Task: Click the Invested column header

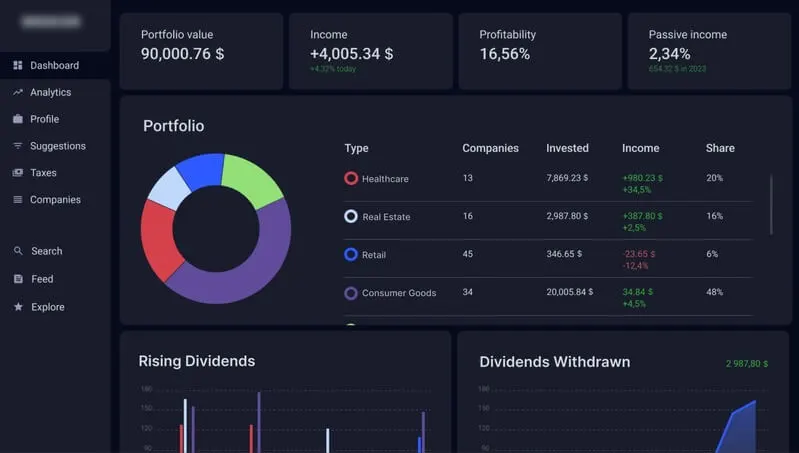Action: [567, 148]
